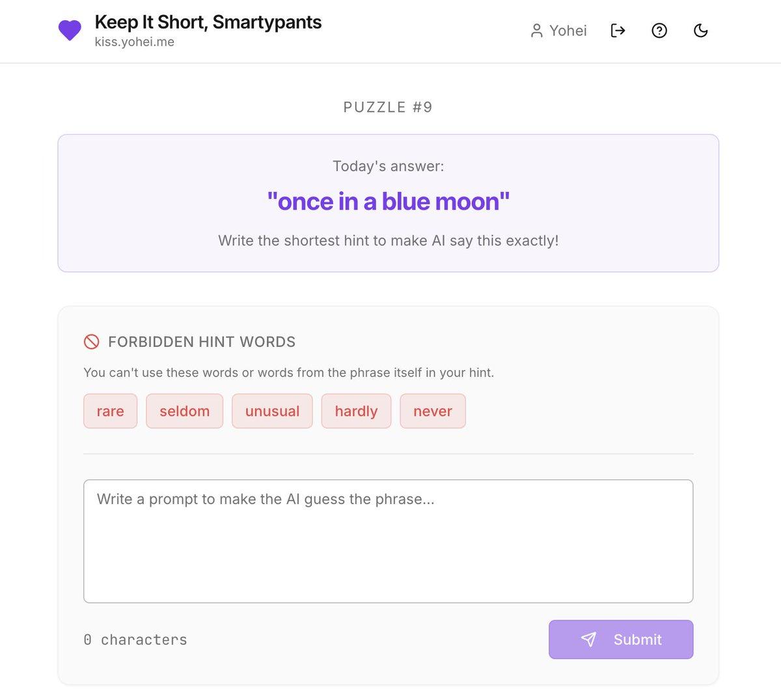Screen dimensions: 781x700
Task: Click the logout arrow icon
Action: 617,30
